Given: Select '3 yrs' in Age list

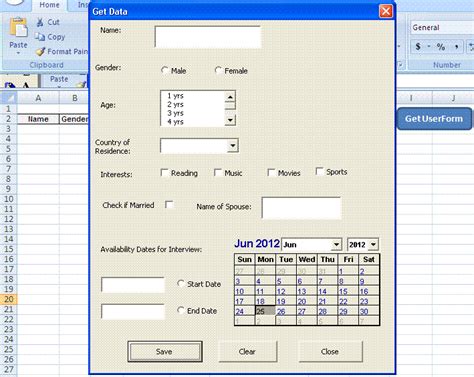Looking at the screenshot, I should [x=193, y=113].
